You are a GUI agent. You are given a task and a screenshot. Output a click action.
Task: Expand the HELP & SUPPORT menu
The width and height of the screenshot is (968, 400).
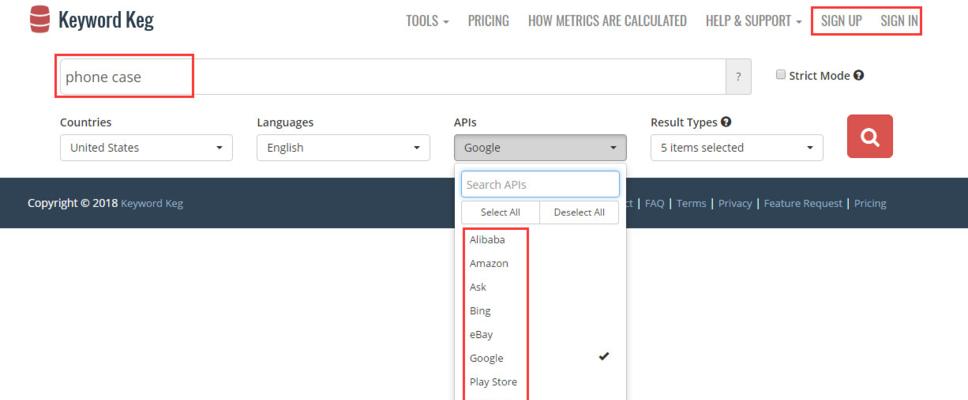[x=754, y=21]
